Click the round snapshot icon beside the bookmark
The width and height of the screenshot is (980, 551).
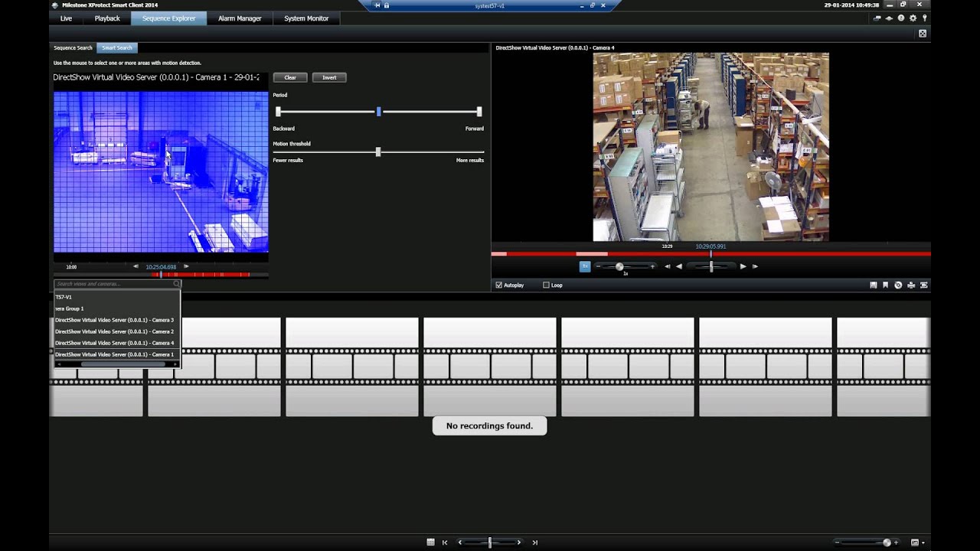(x=898, y=285)
